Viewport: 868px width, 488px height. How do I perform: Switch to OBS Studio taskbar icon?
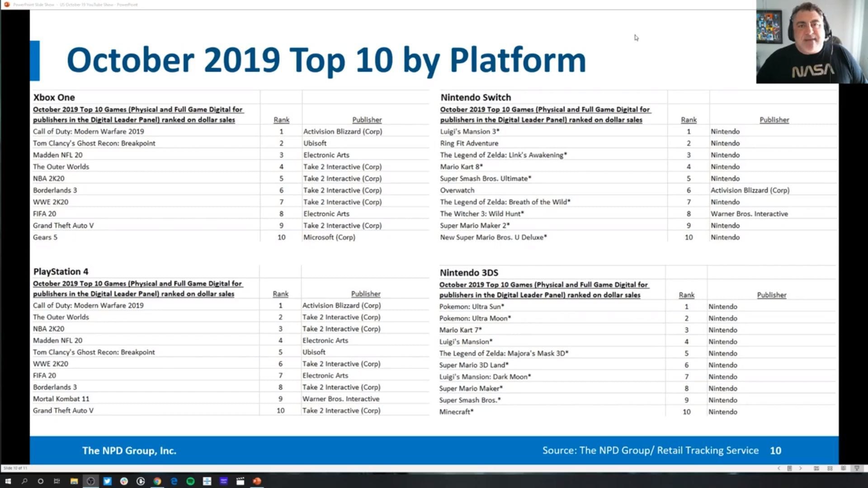(x=90, y=481)
